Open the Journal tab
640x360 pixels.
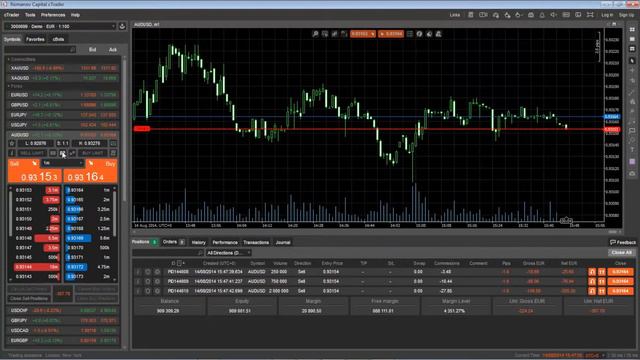pos(283,242)
